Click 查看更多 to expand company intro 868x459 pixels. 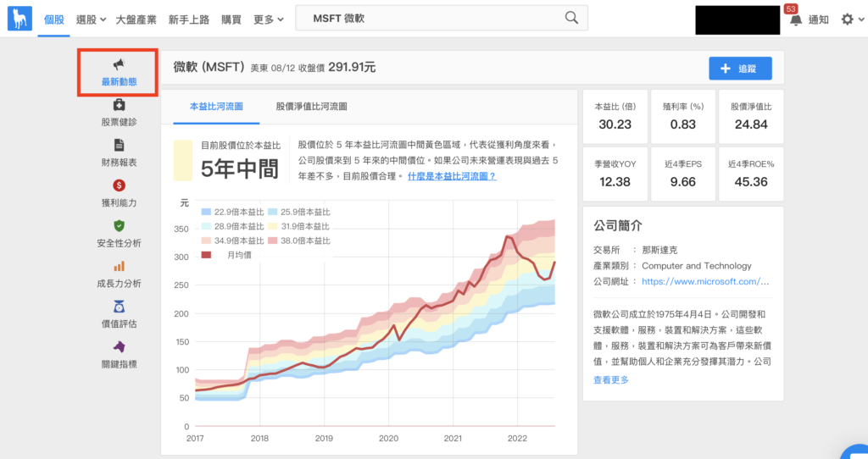pos(611,380)
